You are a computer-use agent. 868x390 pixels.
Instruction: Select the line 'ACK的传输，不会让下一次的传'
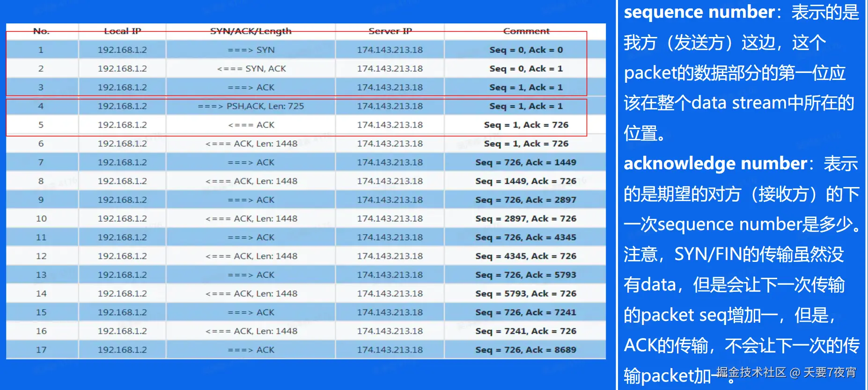[x=742, y=345]
